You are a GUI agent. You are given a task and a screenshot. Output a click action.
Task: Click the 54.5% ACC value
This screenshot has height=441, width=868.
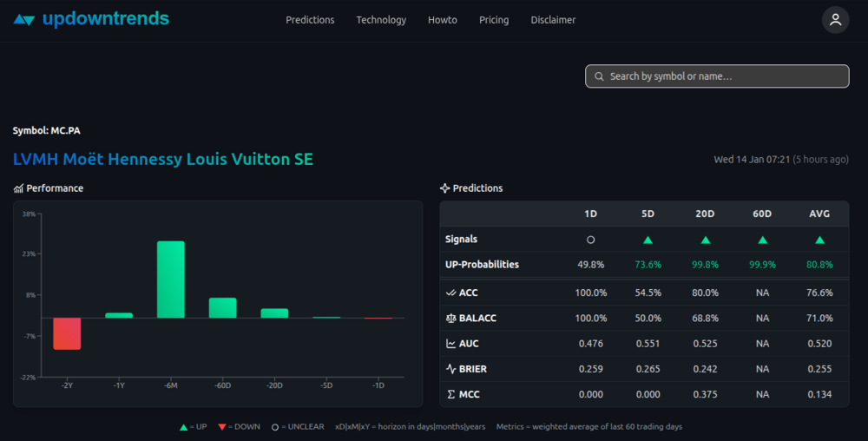(648, 293)
